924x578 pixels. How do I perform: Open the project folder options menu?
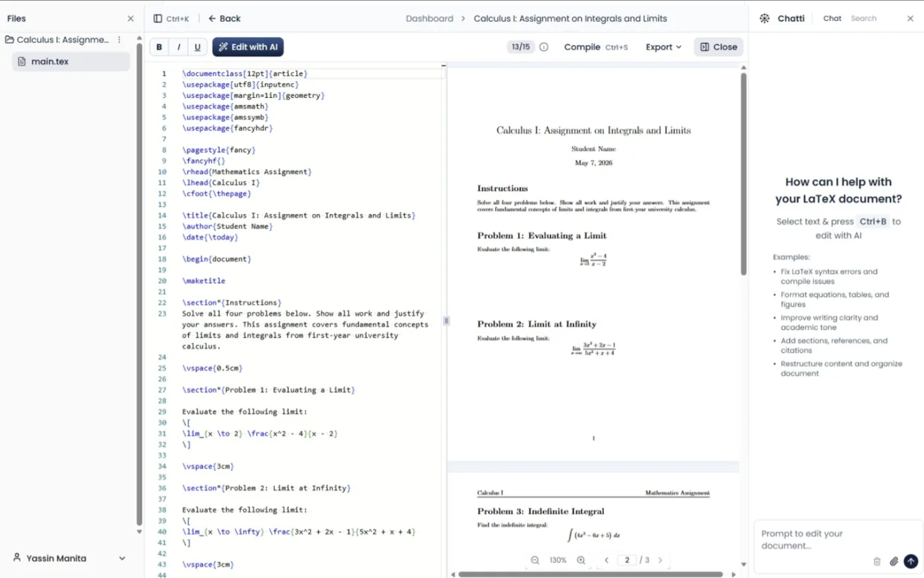pos(119,40)
